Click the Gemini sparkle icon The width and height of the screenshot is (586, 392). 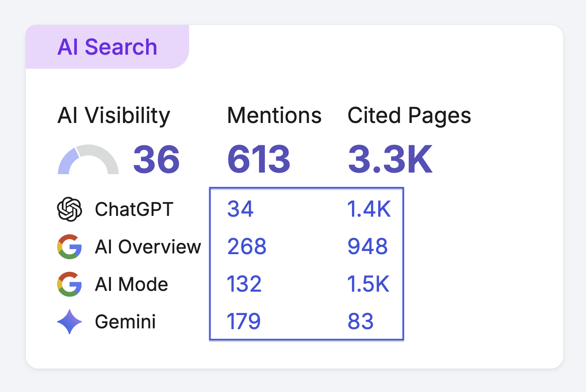pyautogui.click(x=70, y=322)
